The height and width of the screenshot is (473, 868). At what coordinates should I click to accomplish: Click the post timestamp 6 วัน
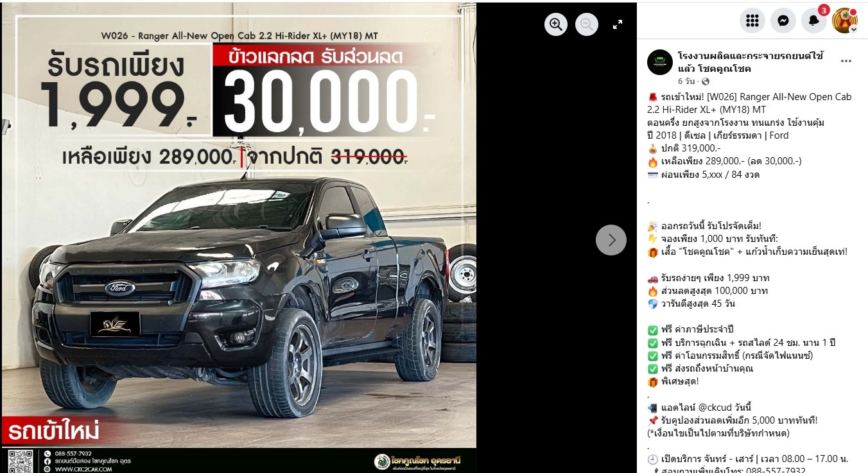click(x=686, y=82)
